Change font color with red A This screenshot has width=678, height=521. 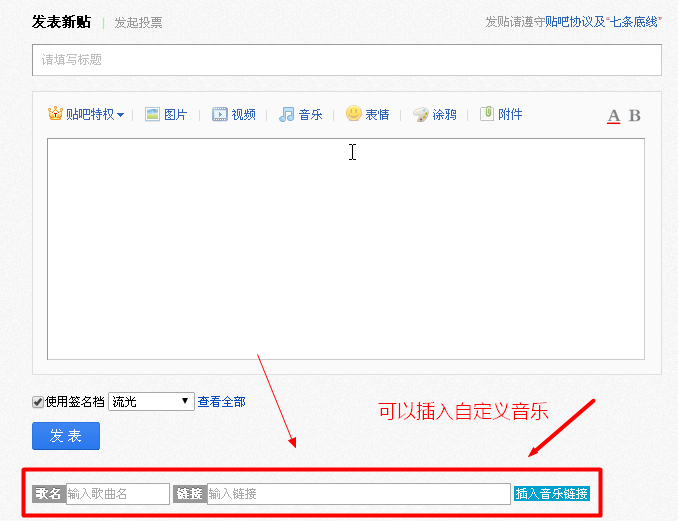coord(614,116)
